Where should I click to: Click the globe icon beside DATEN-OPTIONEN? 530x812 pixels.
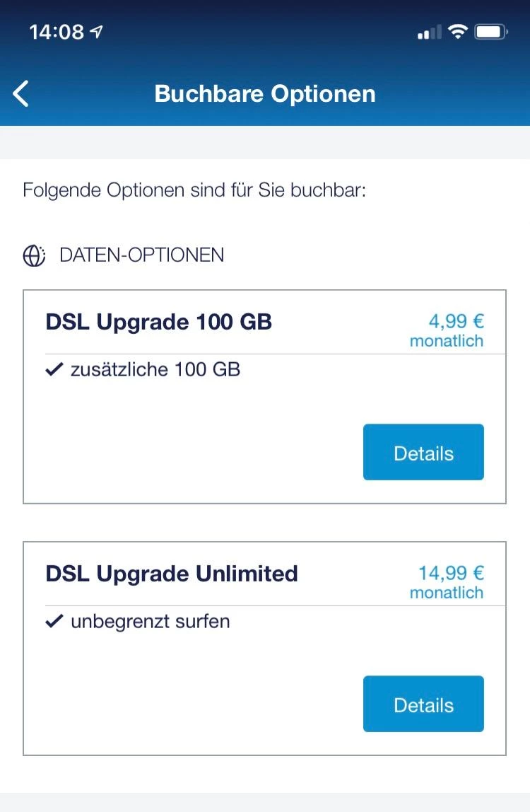(x=34, y=255)
